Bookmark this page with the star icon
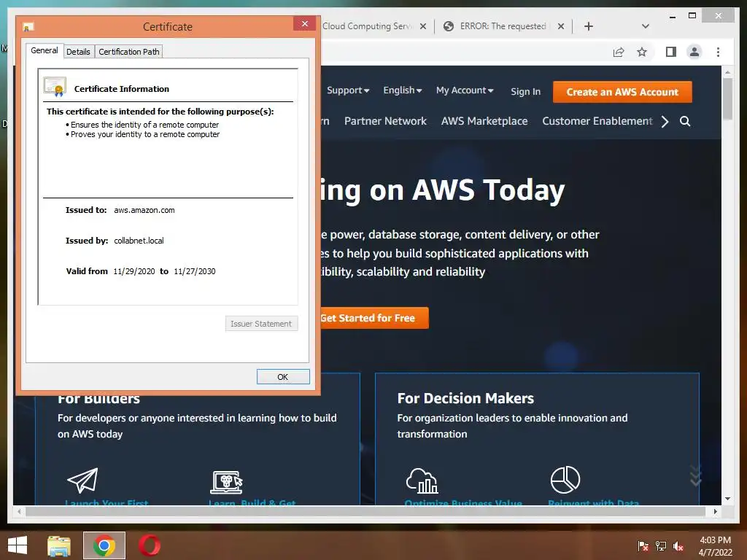 642,52
